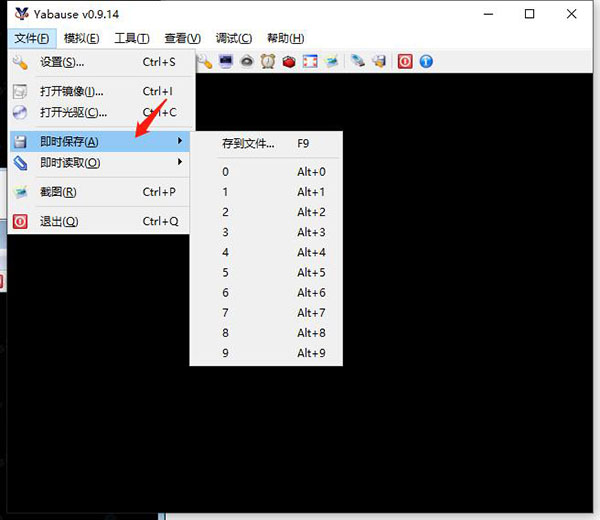600x520 pixels.
Task: Click the screenshot pictures toolbar icon
Action: click(331, 61)
